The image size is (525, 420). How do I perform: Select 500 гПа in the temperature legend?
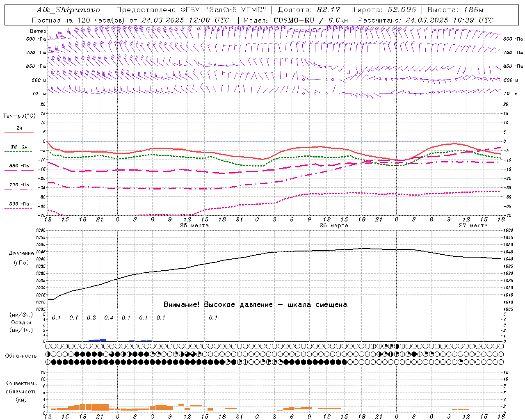(x=19, y=203)
